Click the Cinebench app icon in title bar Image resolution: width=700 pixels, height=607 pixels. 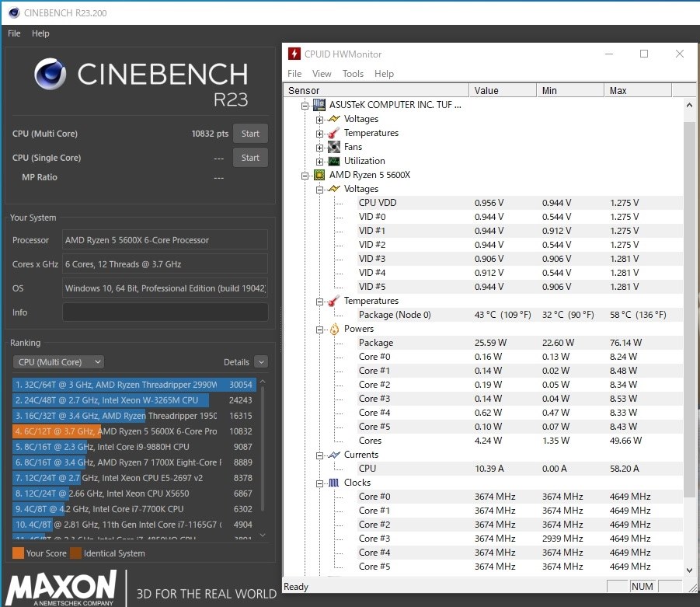click(x=14, y=12)
